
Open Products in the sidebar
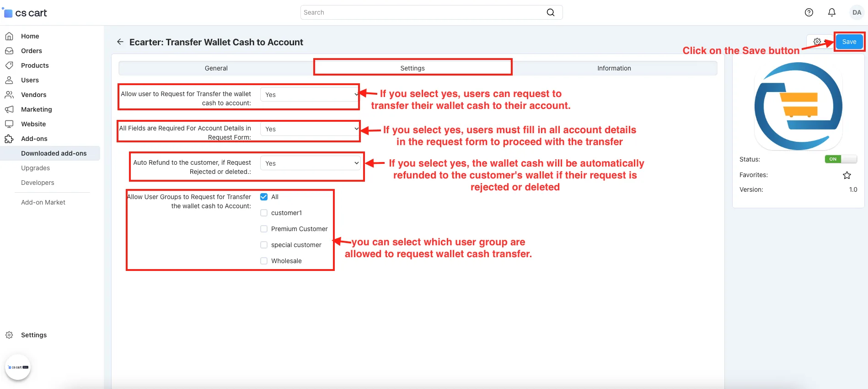point(35,65)
